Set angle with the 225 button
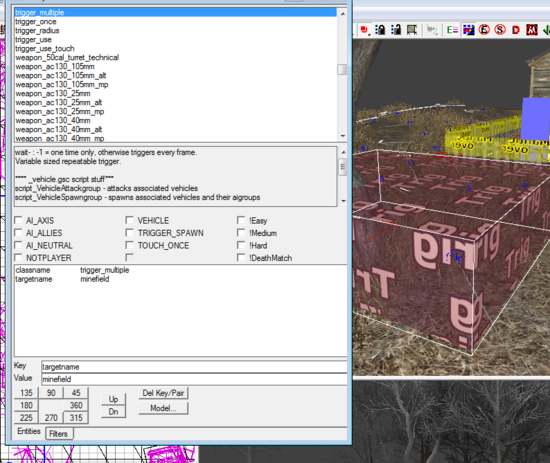Screen dimensions: 550x463 [x=26, y=418]
